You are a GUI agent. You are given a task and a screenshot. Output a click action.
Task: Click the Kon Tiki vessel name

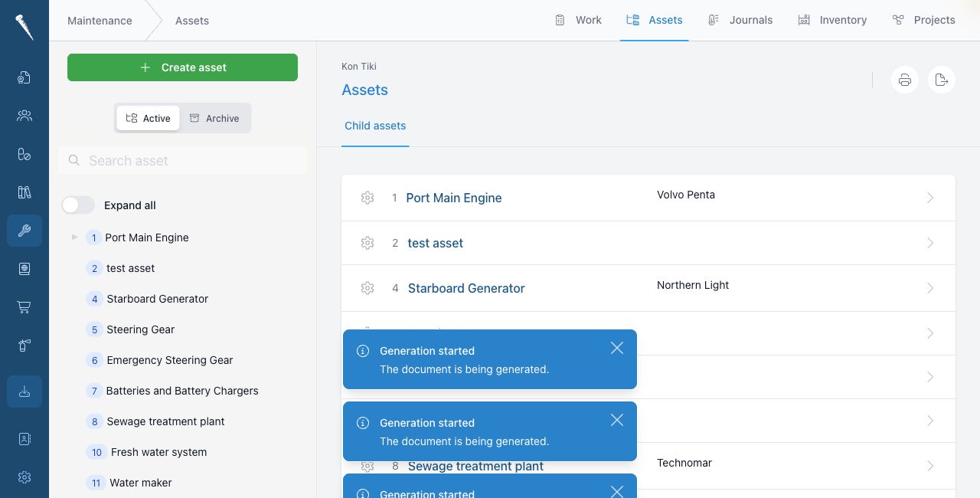(359, 67)
